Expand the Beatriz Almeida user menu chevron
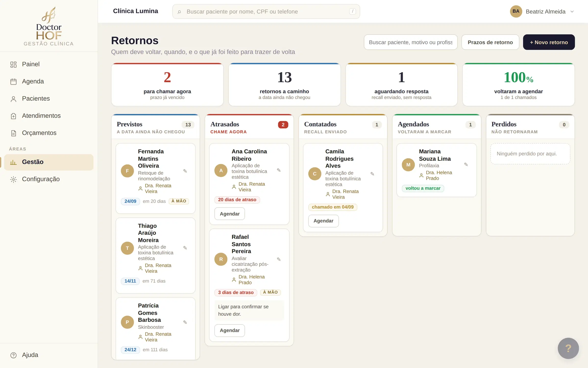Screen dimensions: 588x368 572,12
